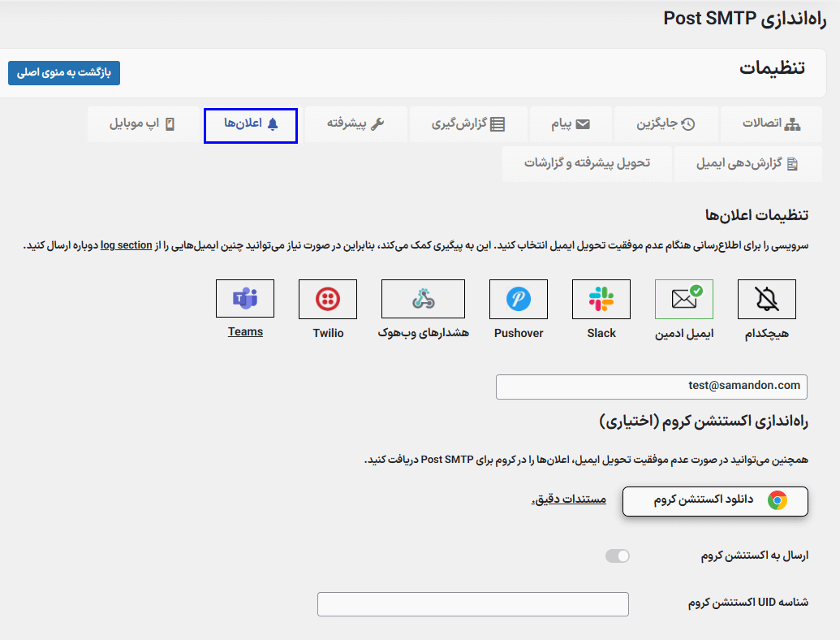Select the Teams notification service icon
This screenshot has width=840, height=640.
pyautogui.click(x=244, y=298)
